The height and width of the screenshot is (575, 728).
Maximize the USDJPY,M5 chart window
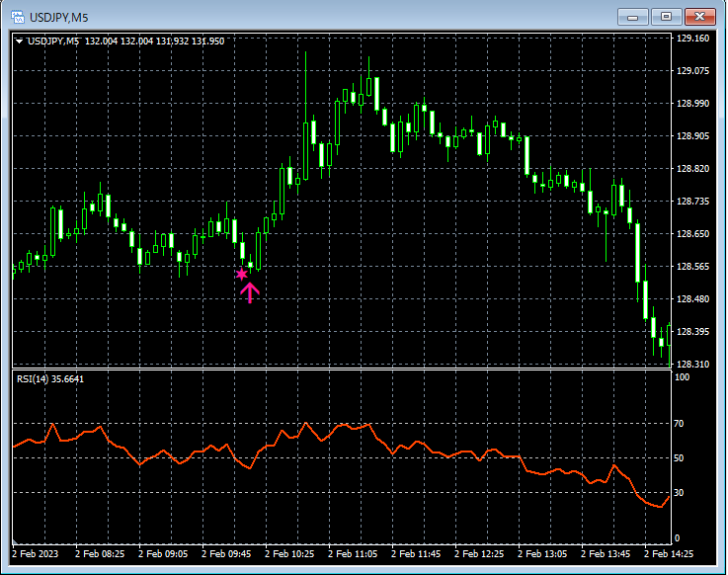(666, 17)
